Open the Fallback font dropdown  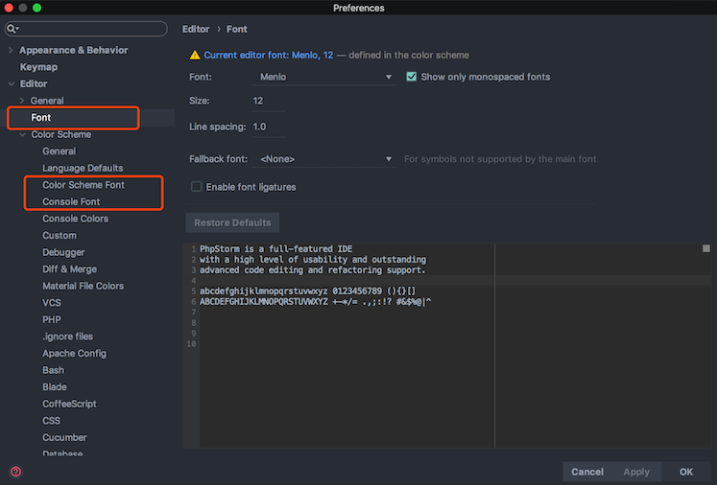(324, 159)
